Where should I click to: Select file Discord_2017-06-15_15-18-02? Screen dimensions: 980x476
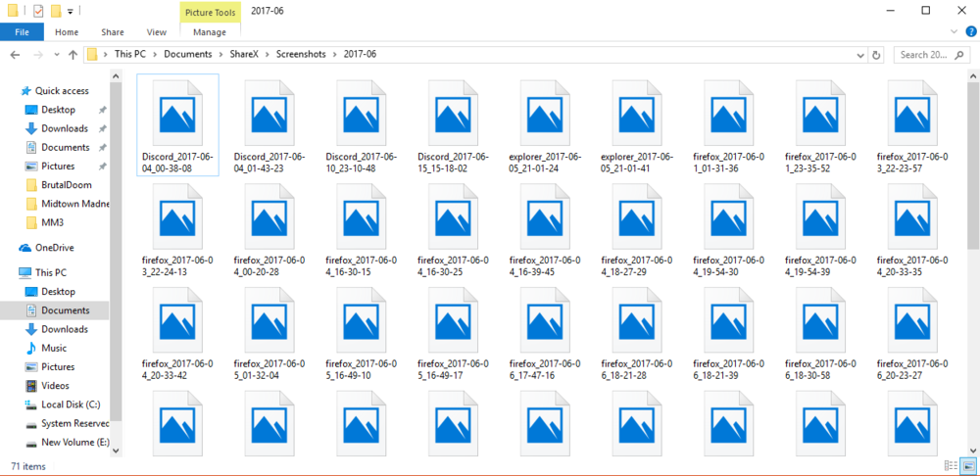453,127
